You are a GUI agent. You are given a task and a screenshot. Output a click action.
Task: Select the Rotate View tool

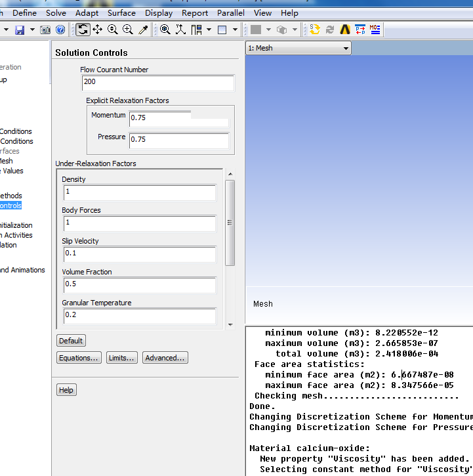(x=83, y=30)
